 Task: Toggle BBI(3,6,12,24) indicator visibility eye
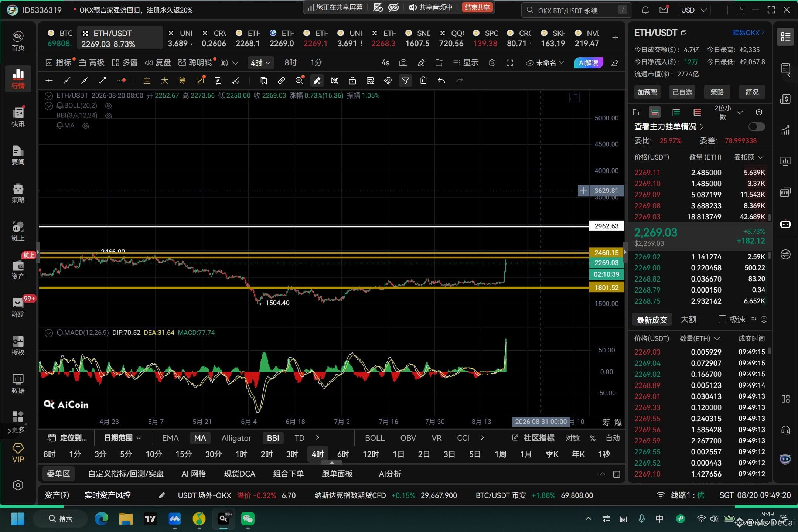tap(108, 116)
